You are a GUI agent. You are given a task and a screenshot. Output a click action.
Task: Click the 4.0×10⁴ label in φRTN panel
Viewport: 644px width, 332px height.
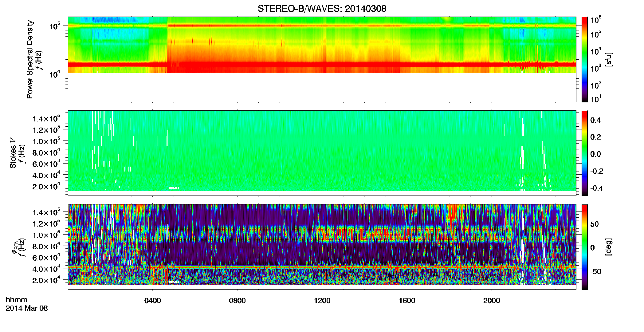tap(46, 269)
